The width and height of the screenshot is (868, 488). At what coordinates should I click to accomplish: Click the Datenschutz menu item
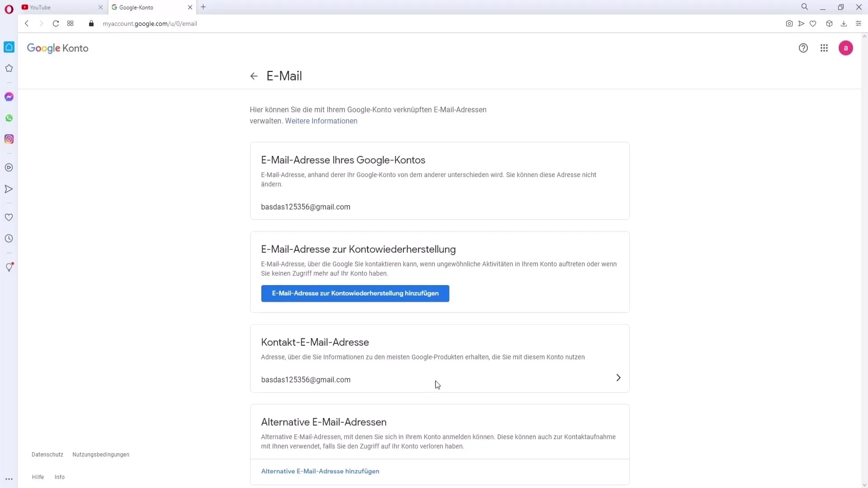point(47,454)
